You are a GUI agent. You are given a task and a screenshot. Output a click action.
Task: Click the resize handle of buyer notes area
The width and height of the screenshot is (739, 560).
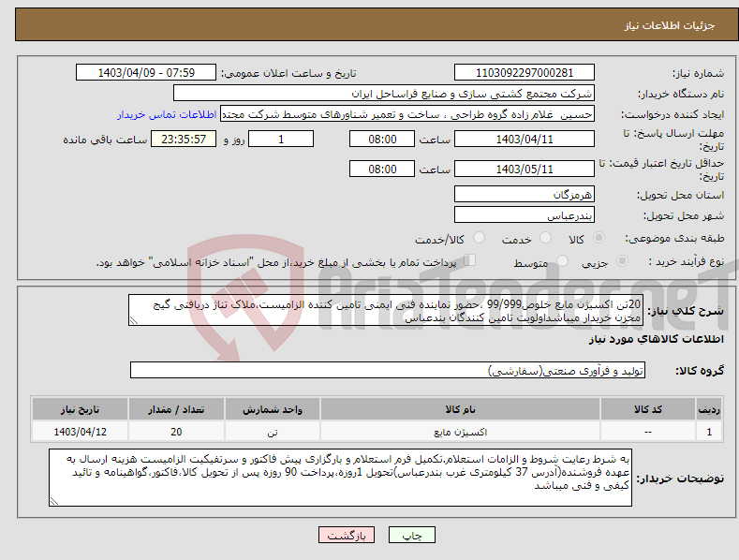pos(54,501)
